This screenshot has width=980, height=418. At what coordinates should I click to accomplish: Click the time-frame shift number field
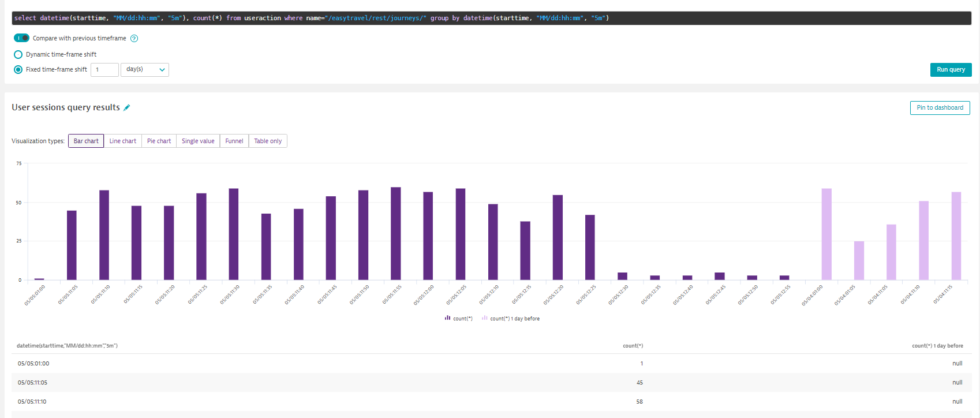pos(104,69)
